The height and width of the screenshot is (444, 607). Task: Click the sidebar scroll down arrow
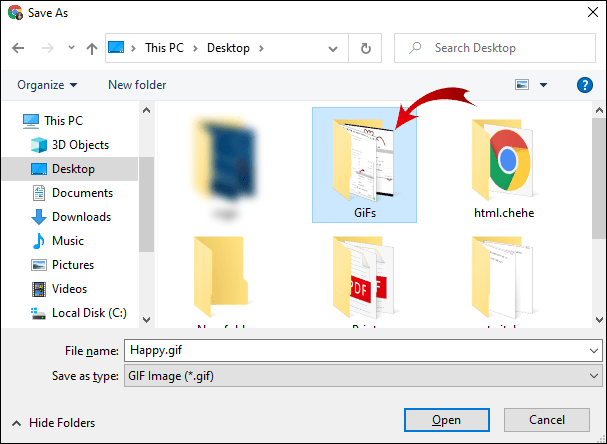[x=146, y=320]
